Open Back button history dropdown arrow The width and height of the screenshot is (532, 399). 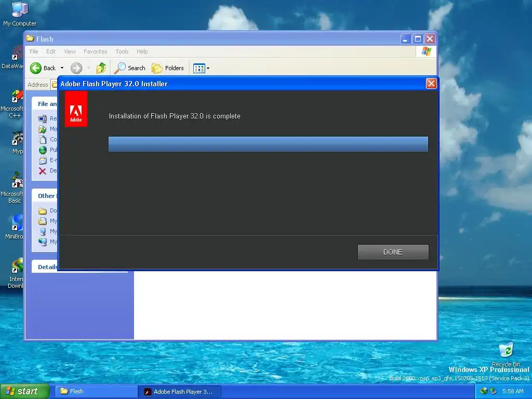coord(62,68)
